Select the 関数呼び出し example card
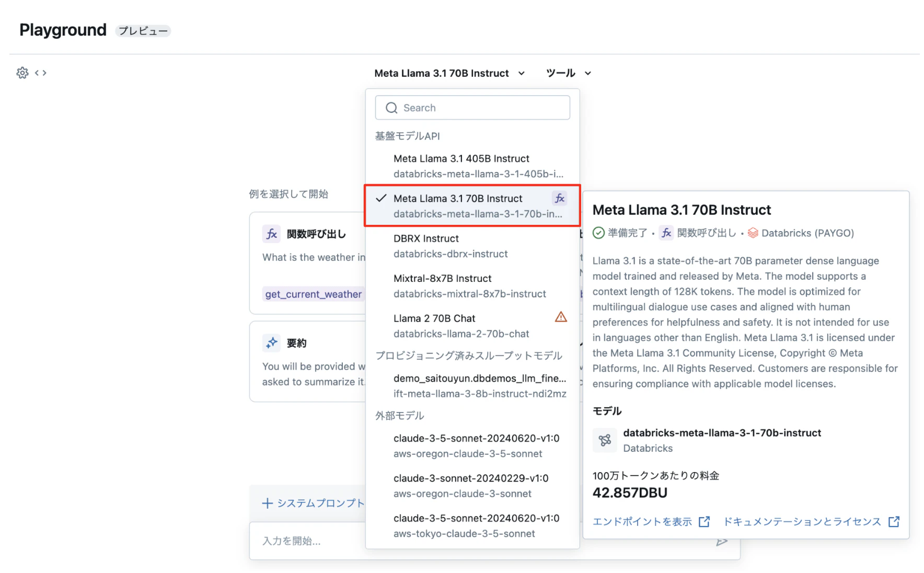 [x=308, y=263]
